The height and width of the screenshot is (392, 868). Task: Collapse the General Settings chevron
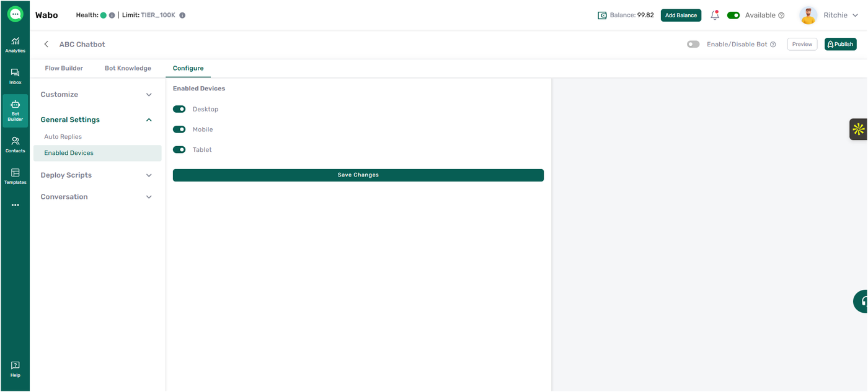[149, 120]
